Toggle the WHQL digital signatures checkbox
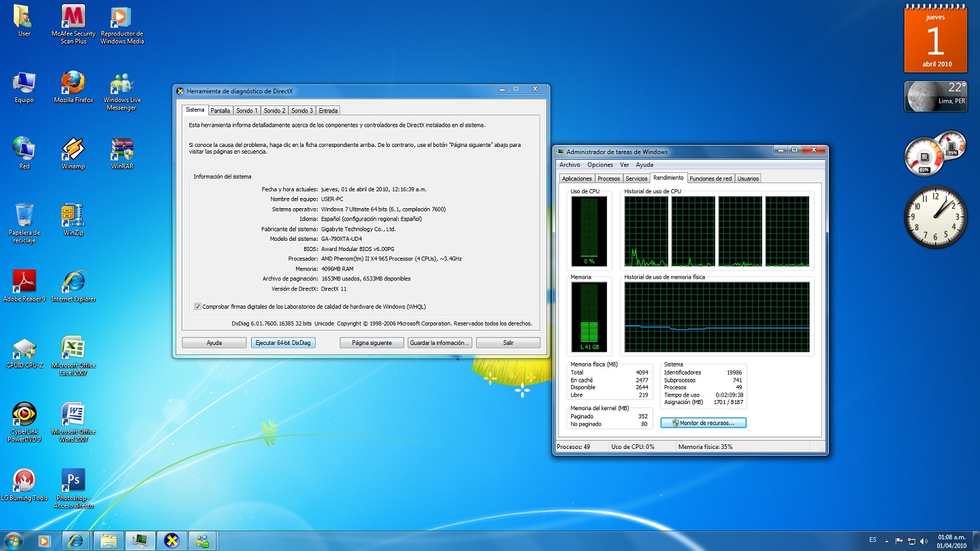The width and height of the screenshot is (980, 551). [198, 307]
